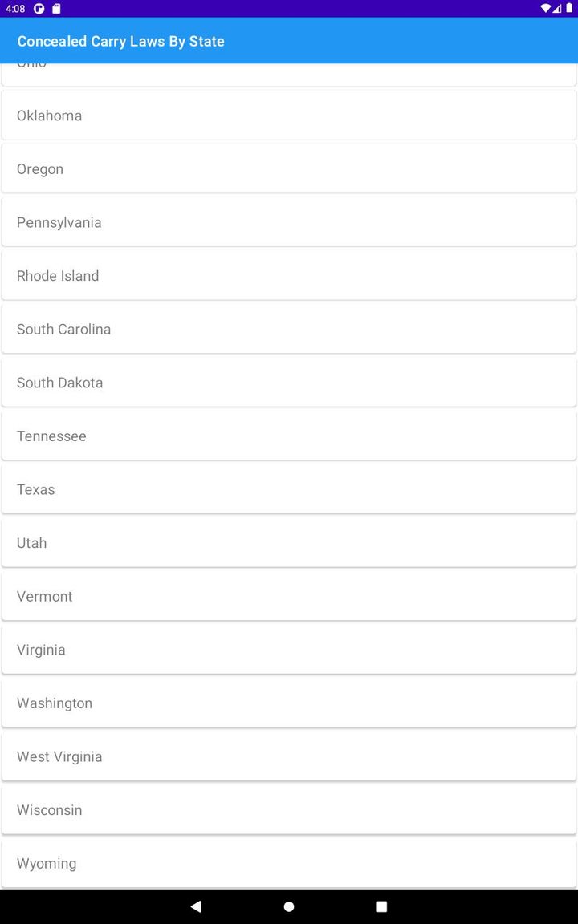Tap the Android back navigation button
The height and width of the screenshot is (924, 578).
tap(196, 906)
